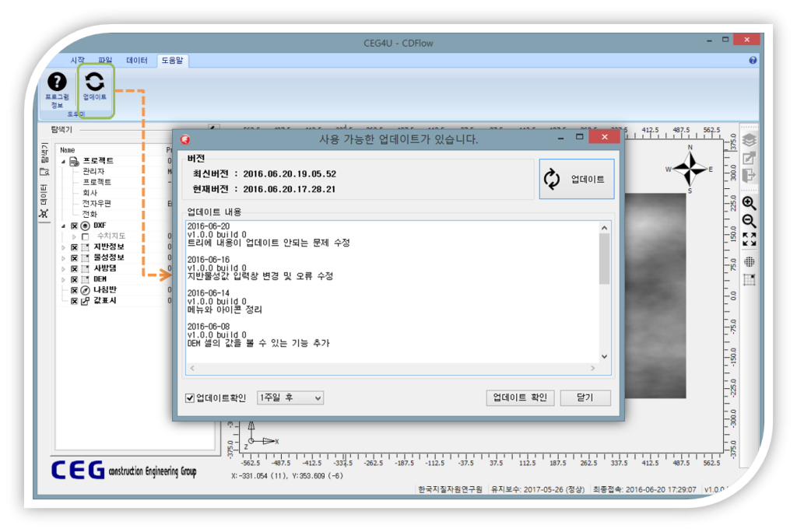The height and width of the screenshot is (532, 797).
Task: Open the 데이터 ribbon tab
Action: pyautogui.click(x=137, y=60)
